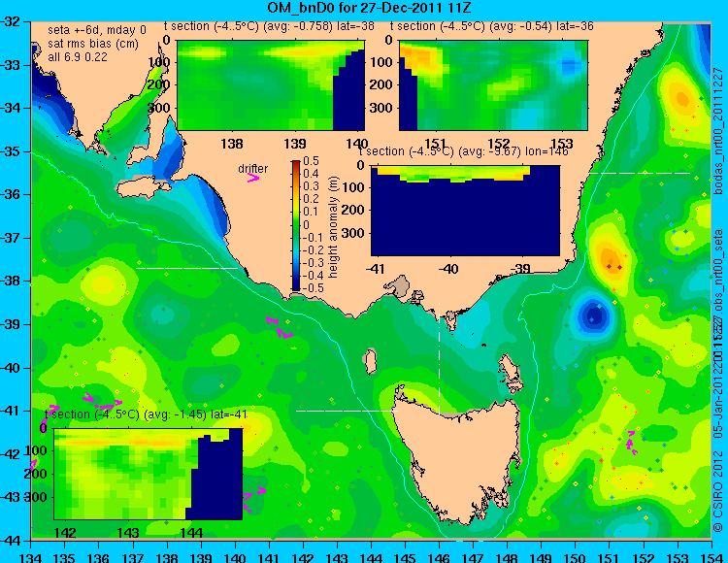Image resolution: width=728 pixels, height=563 pixels.
Task: Click the vertical label 'bodas_nrt00_20111227'
Action: (719, 131)
